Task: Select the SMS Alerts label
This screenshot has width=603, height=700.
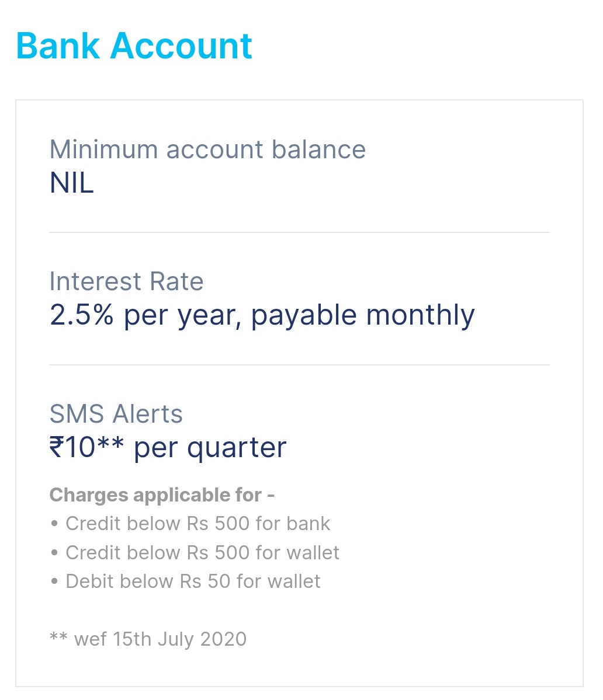Action: [x=116, y=414]
